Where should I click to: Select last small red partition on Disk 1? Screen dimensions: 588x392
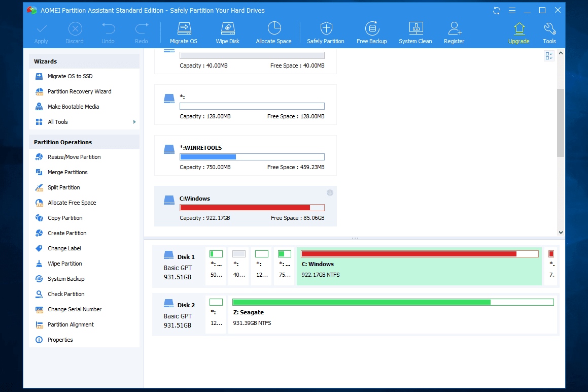(x=551, y=266)
